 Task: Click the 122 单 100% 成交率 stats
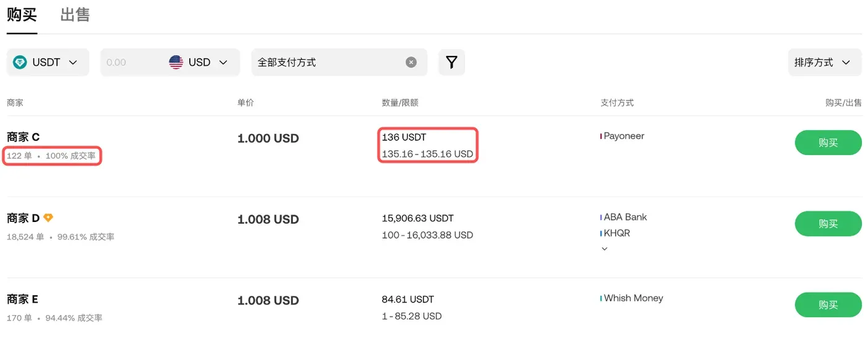coord(51,156)
